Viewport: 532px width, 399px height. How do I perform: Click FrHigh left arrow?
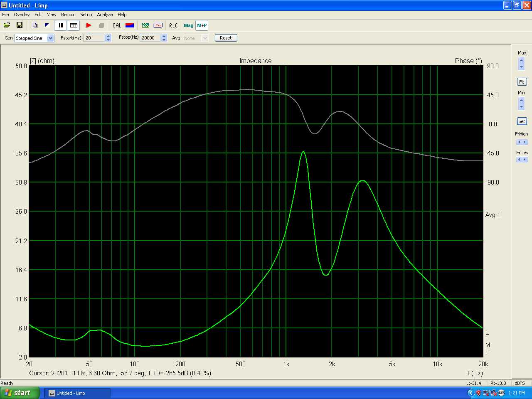519,142
